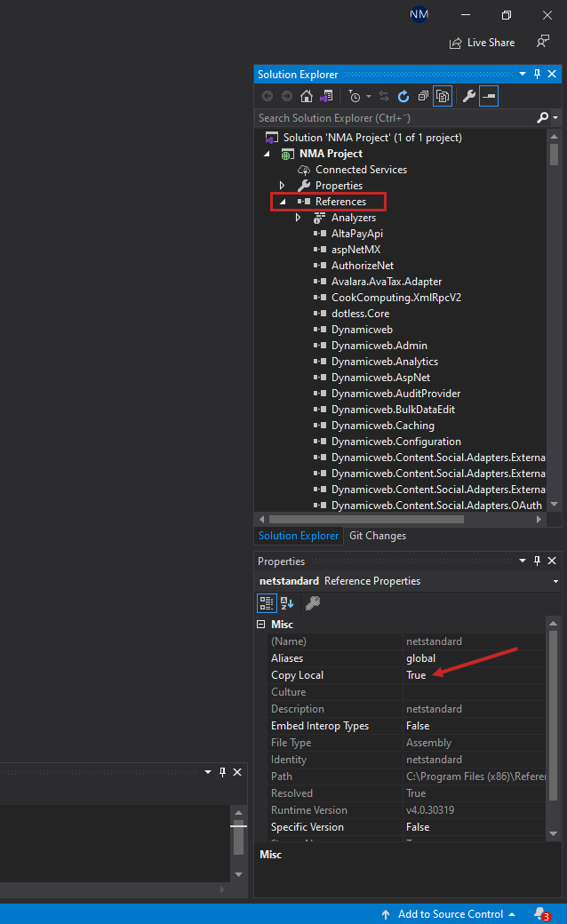Switch to the Git Changes tab
The width and height of the screenshot is (567, 924).
(378, 536)
